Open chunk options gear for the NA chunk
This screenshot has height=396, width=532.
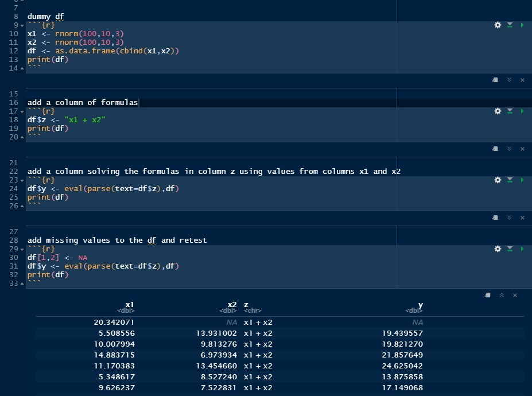pyautogui.click(x=498, y=249)
